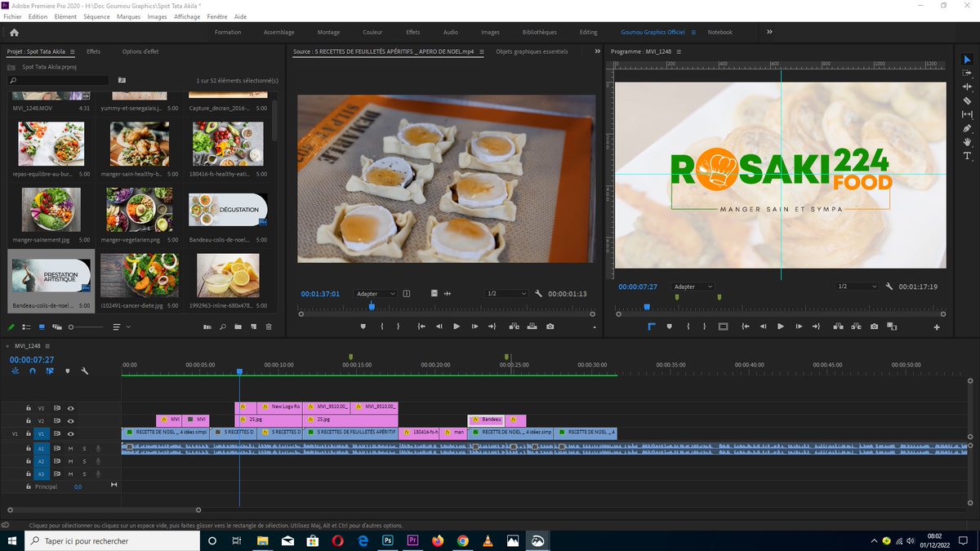
Task: Switch to Montage workspace
Action: (328, 32)
